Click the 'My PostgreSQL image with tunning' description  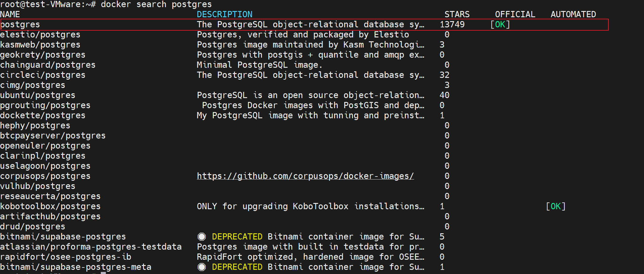(x=311, y=115)
